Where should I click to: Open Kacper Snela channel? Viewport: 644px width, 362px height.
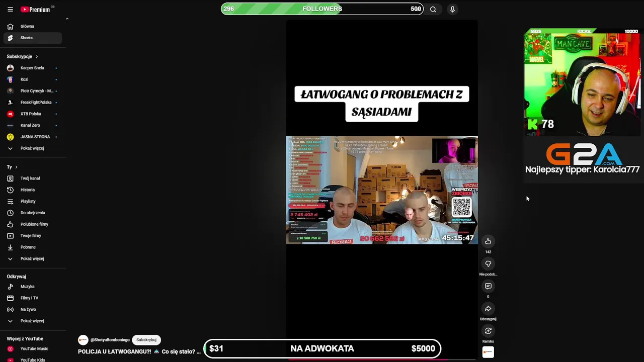click(x=33, y=68)
